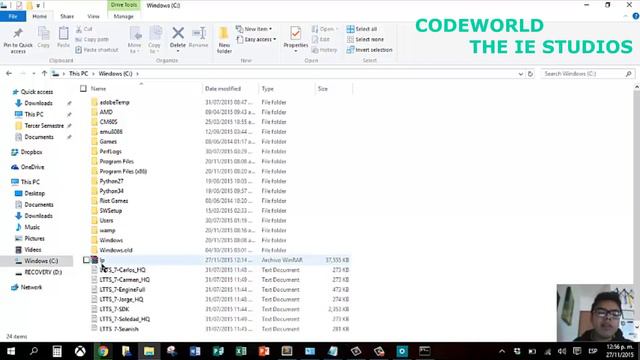Open the New item dropdown
This screenshot has width=640, height=360.
pyautogui.click(x=254, y=29)
